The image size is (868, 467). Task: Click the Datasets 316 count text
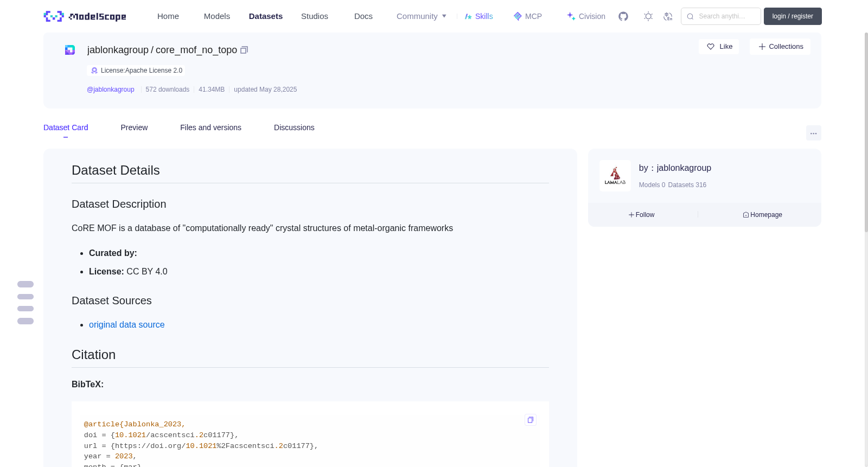[x=687, y=185]
